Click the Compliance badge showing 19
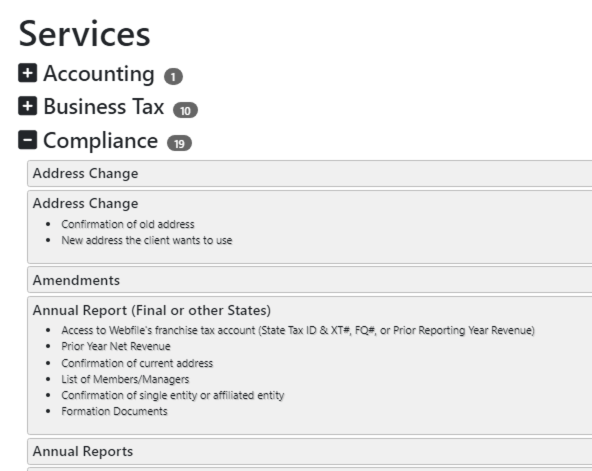 [179, 143]
